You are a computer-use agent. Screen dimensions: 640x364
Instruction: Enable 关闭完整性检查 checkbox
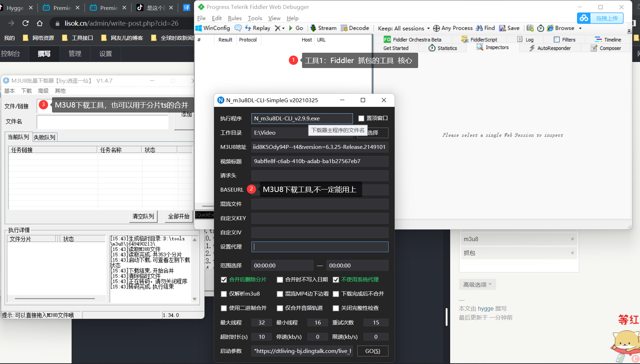pos(336,308)
